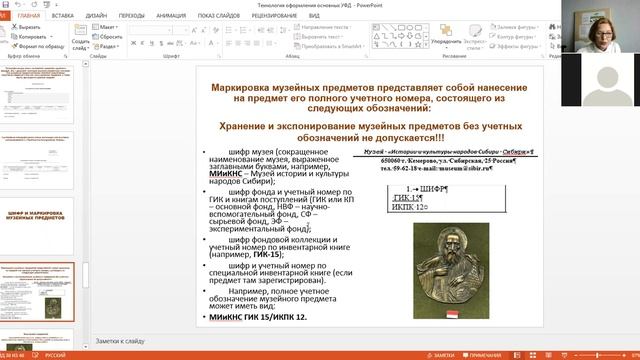This screenshot has width=640, height=360.
Task: Switch to ПОКАЗ СЛАЙДОВ tab
Action: (219, 16)
